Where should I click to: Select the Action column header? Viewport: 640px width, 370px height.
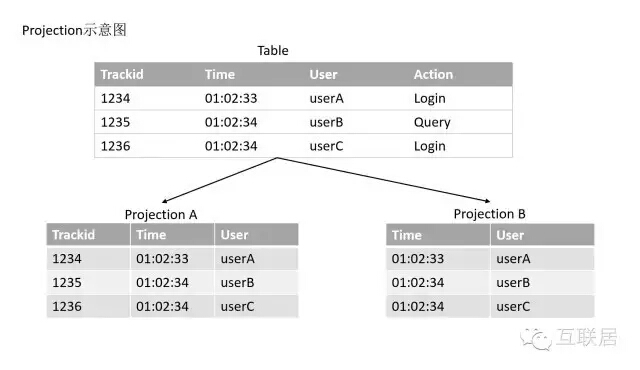coord(433,75)
